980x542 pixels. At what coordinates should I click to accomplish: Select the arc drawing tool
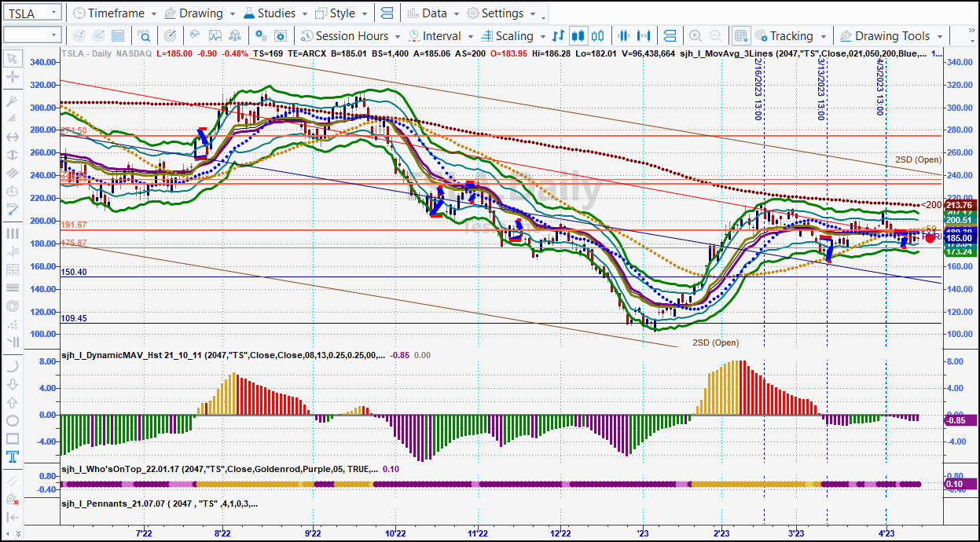pyautogui.click(x=12, y=366)
